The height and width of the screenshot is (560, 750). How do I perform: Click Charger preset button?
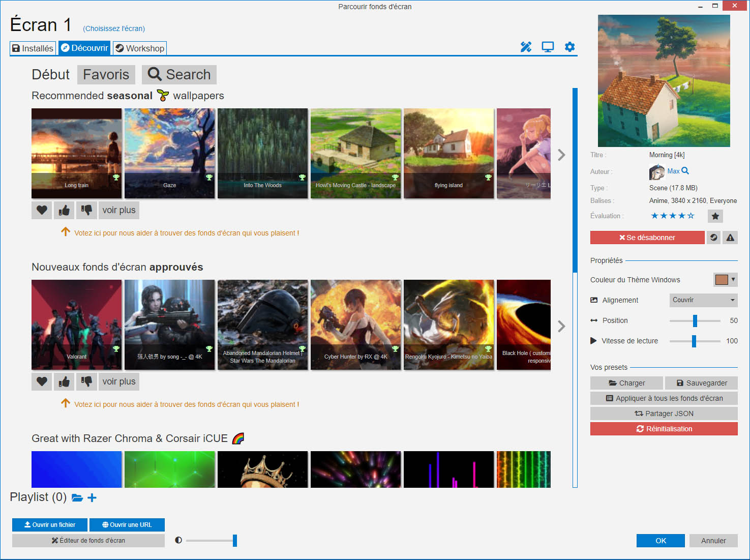[626, 383]
